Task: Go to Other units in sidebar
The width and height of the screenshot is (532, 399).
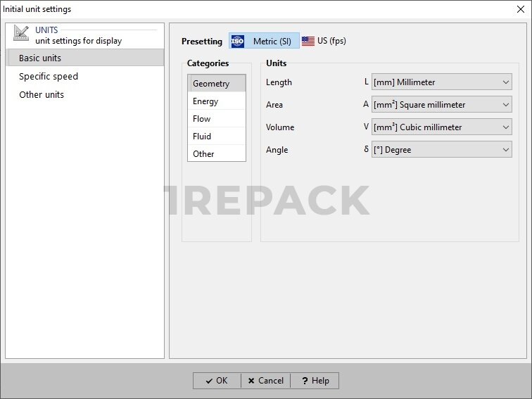Action: tap(42, 94)
